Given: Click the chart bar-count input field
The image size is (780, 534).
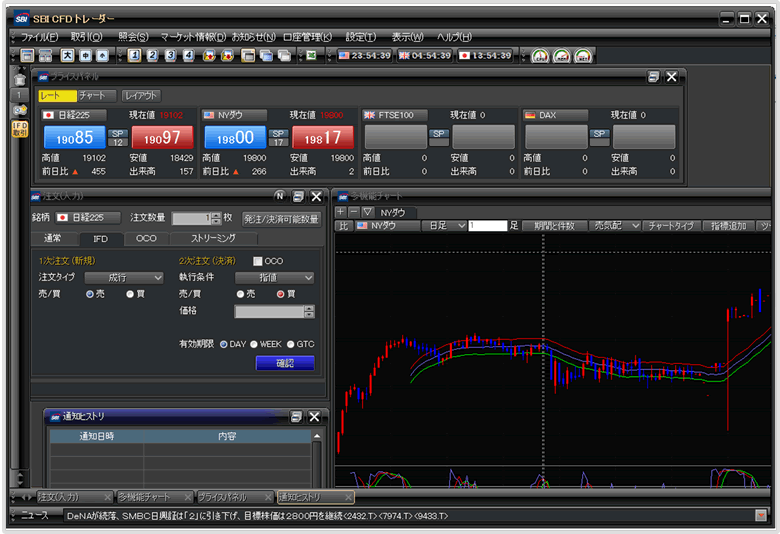Looking at the screenshot, I should pos(488,225).
